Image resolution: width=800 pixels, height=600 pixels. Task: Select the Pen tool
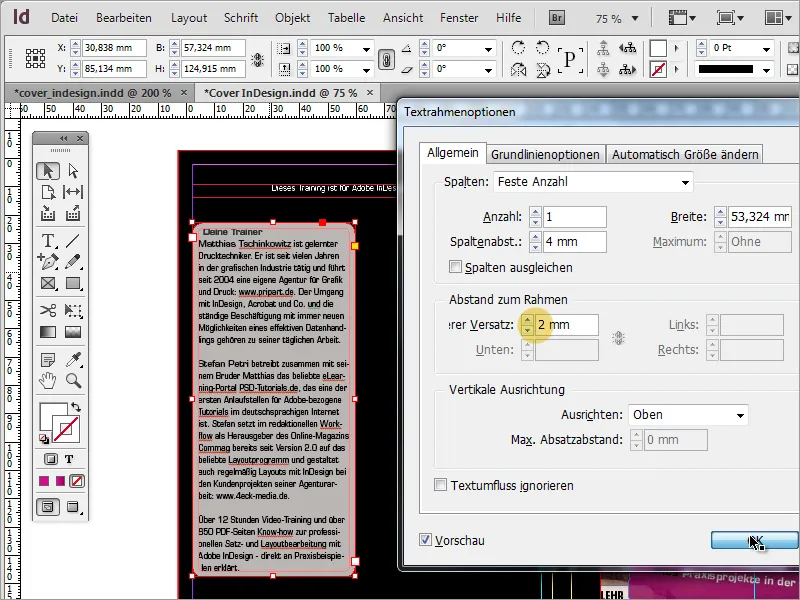[48, 262]
